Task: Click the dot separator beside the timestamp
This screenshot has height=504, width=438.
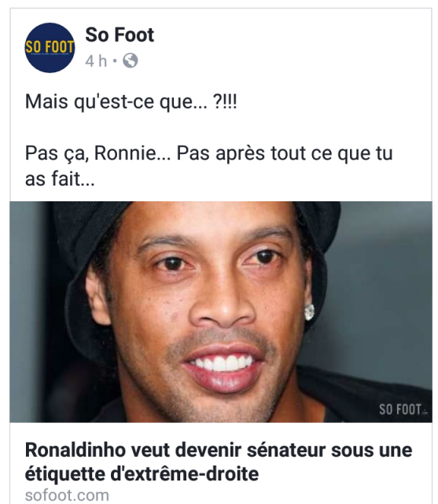Action: 114,61
